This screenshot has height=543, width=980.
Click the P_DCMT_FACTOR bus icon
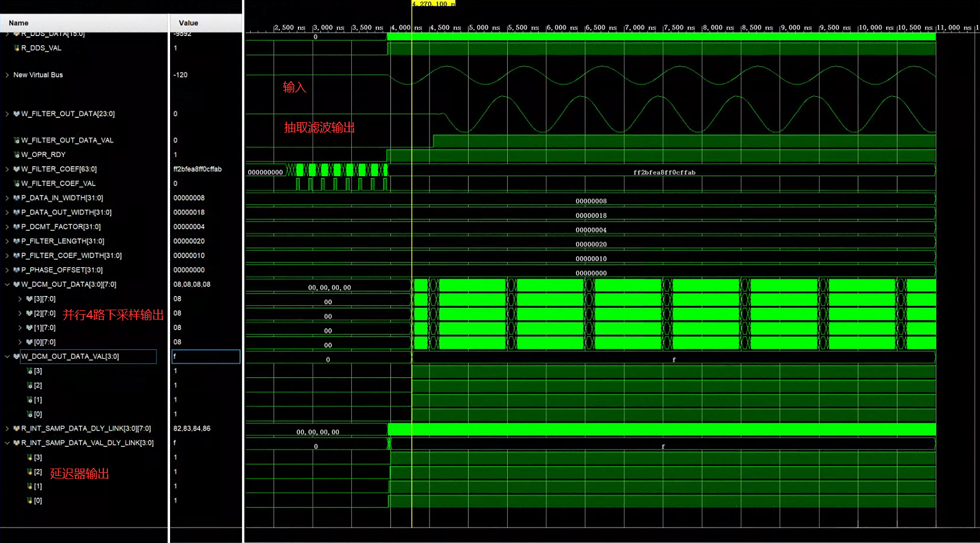pyautogui.click(x=17, y=227)
